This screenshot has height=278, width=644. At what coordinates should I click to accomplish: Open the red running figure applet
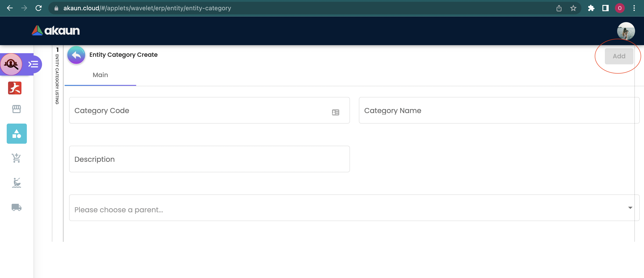click(15, 88)
